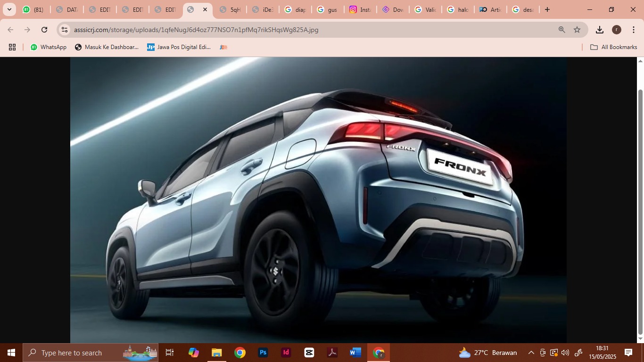This screenshot has width=644, height=362.
Task: Open the All Bookmarks folder
Action: click(x=614, y=47)
